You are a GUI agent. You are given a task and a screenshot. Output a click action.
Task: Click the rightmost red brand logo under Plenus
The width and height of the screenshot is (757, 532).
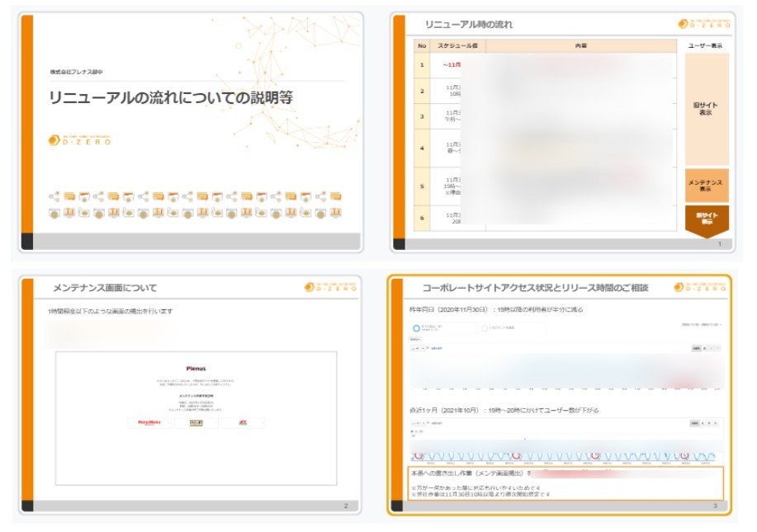(242, 422)
